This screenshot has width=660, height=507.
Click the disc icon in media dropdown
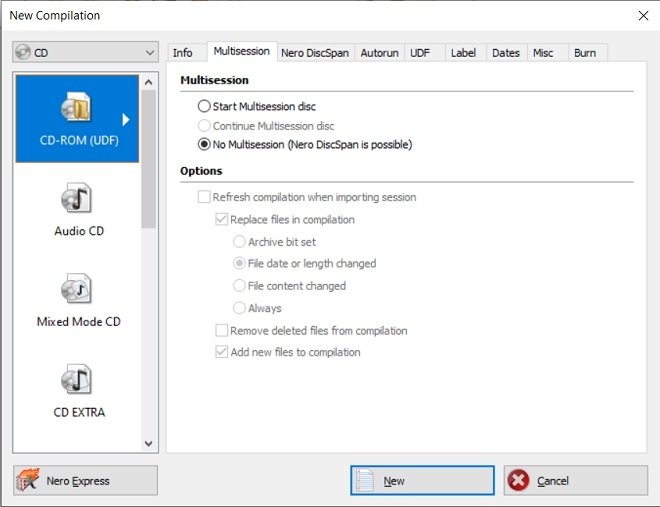click(x=23, y=52)
